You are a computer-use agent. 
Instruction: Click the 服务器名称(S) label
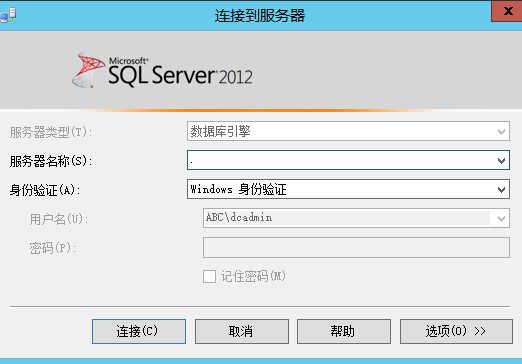point(51,161)
